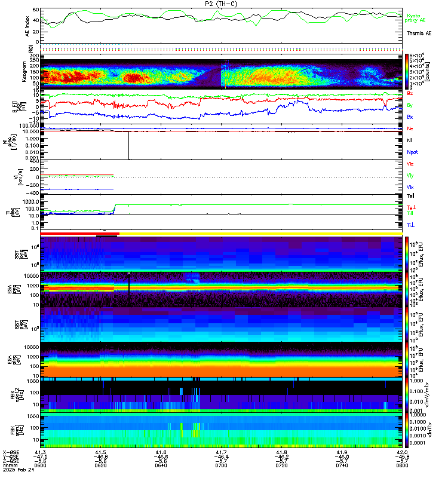448x478 pixels.
Task: Select the red perpendicular Te legend label
Action: coord(411,207)
